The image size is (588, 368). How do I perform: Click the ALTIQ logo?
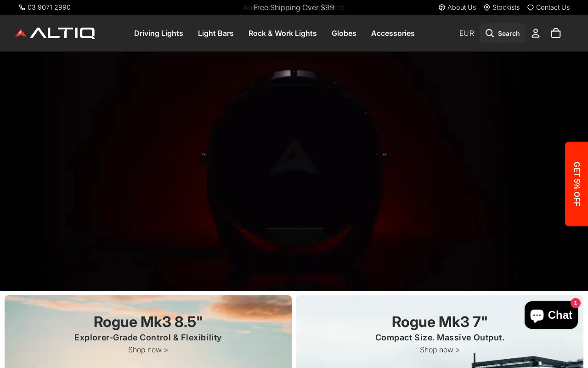click(x=55, y=33)
